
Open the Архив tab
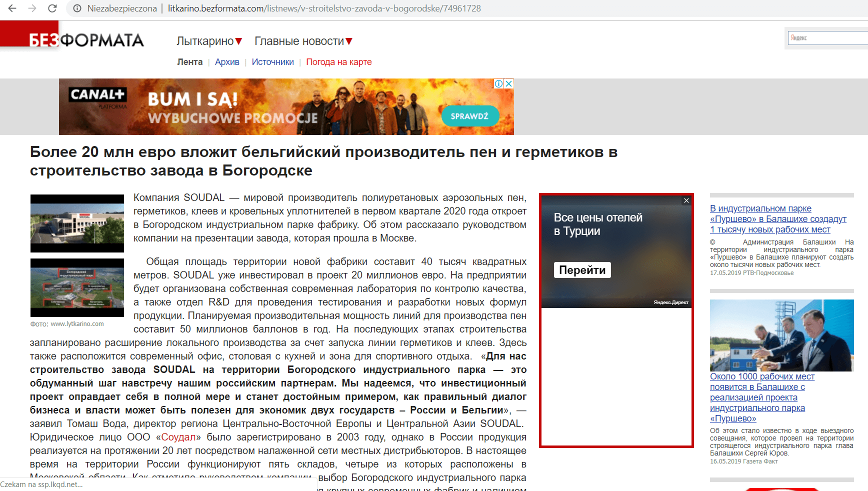(x=227, y=62)
